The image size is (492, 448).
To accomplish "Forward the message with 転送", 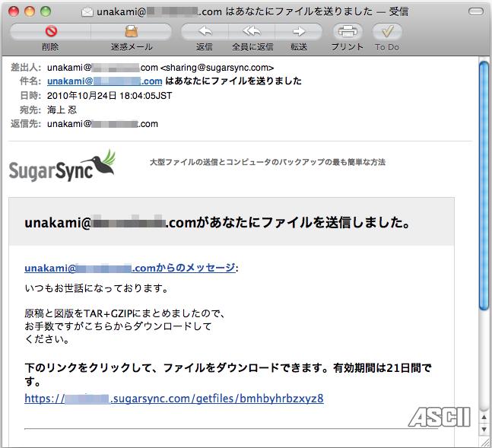I will point(299,31).
